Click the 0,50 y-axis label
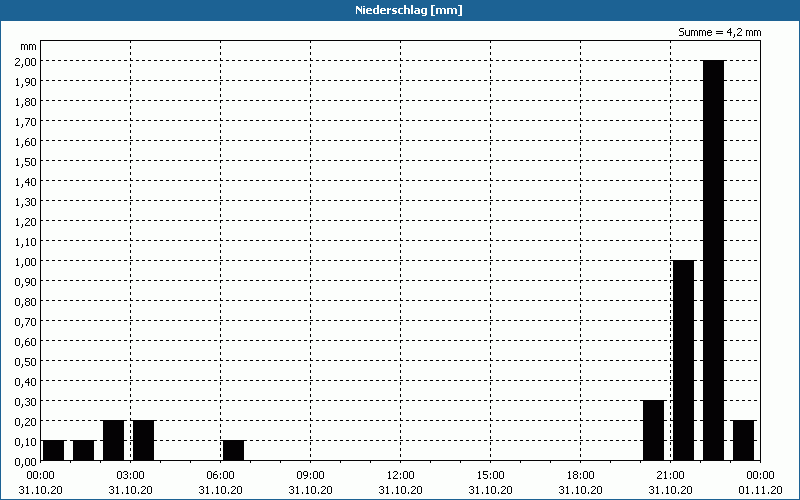Screen dimensions: 800x500 coord(27,361)
